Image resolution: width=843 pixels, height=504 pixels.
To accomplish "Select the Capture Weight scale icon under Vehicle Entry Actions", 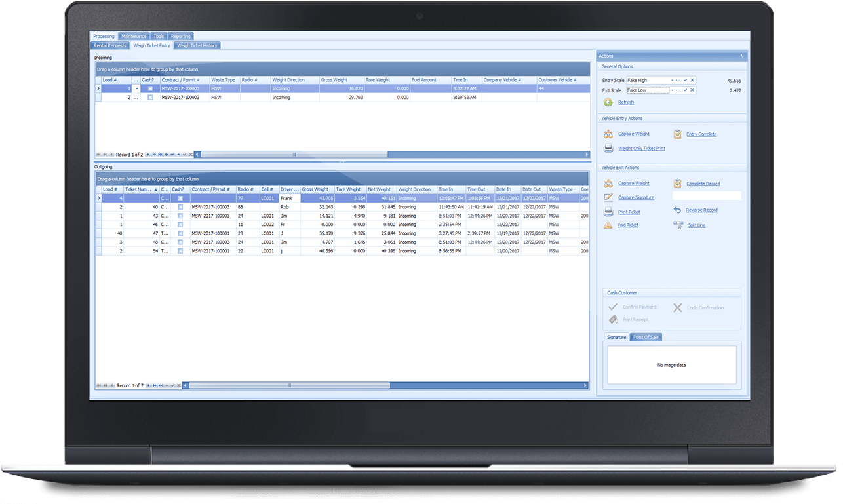I will coord(608,134).
